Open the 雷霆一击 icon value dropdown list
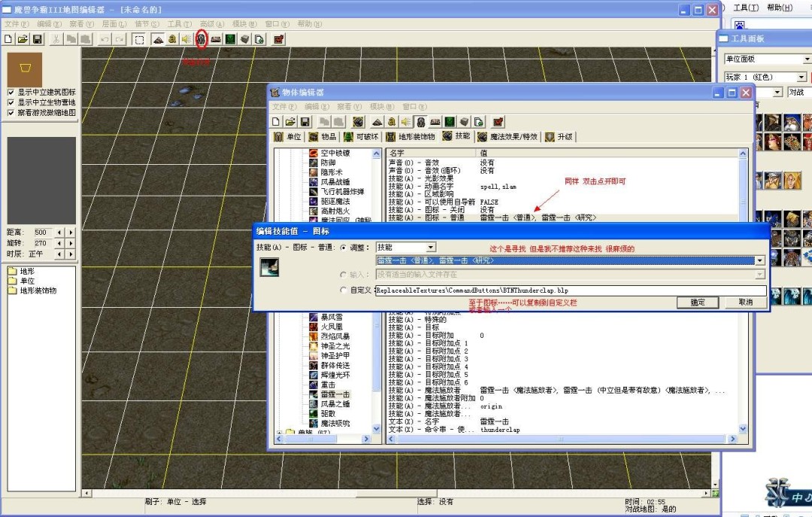 [x=759, y=260]
